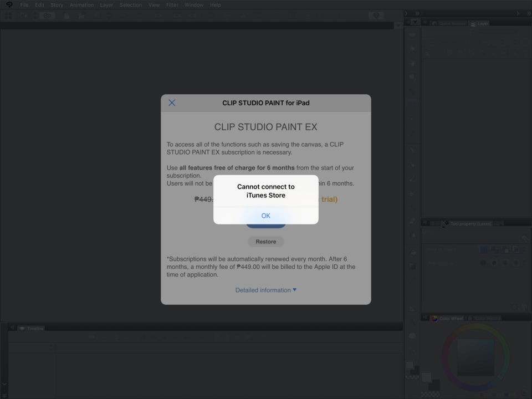The width and height of the screenshot is (532, 399).
Task: Open the command bar dropdown arrow
Action: 398,25
